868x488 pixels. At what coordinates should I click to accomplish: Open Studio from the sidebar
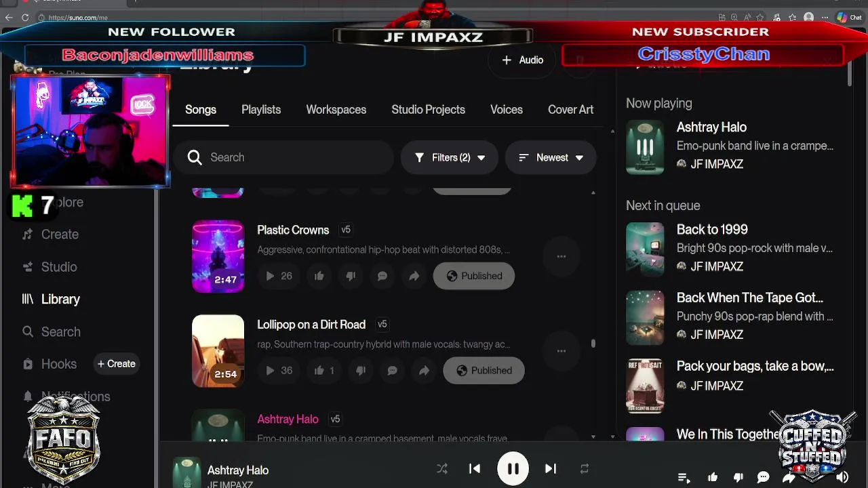(50, 267)
